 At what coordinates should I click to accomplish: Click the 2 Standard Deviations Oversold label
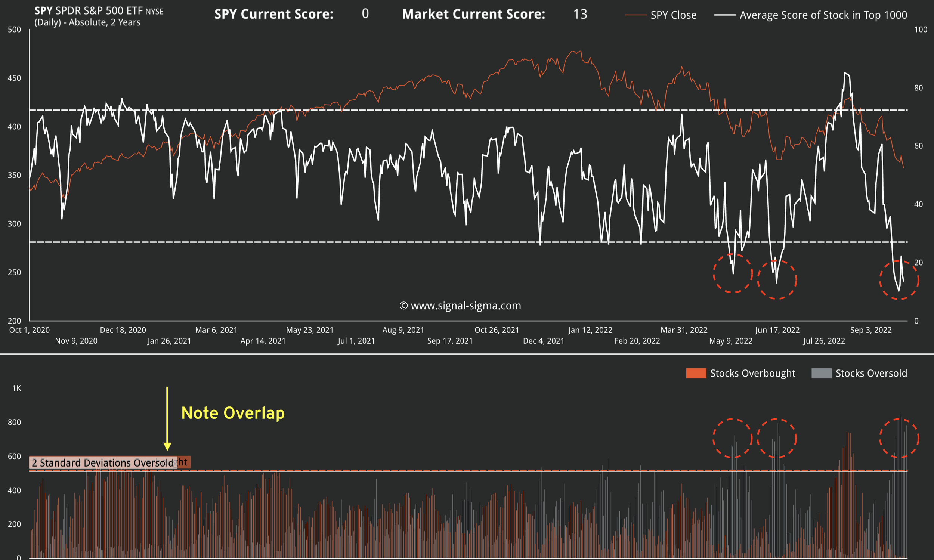(x=103, y=462)
